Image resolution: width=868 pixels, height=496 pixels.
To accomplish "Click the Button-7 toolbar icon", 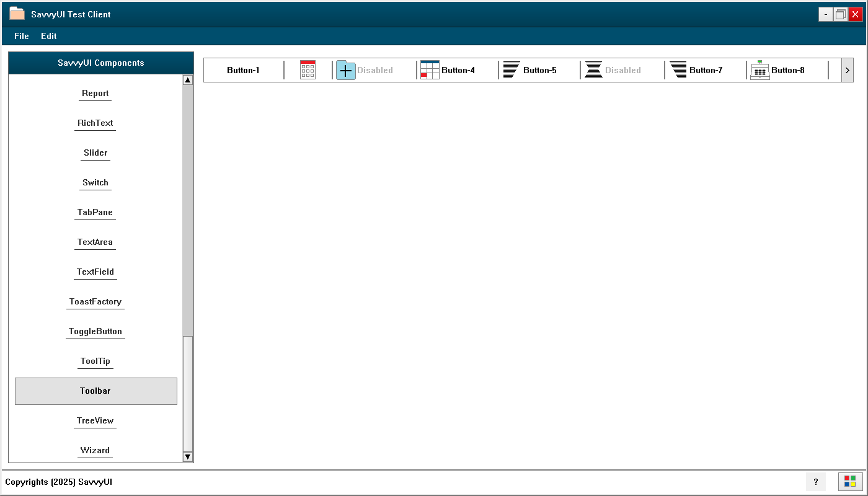I will click(x=678, y=70).
